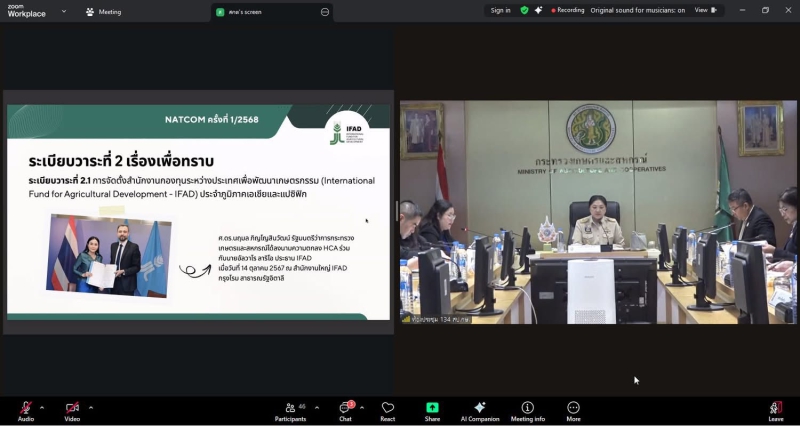The image size is (800, 426).
Task: Turn on the Video camera
Action: [x=72, y=411]
